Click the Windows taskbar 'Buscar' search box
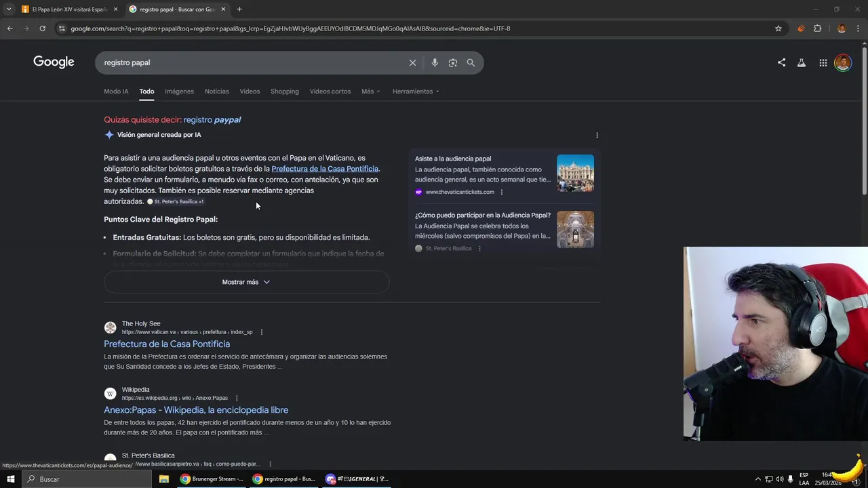 tap(86, 479)
